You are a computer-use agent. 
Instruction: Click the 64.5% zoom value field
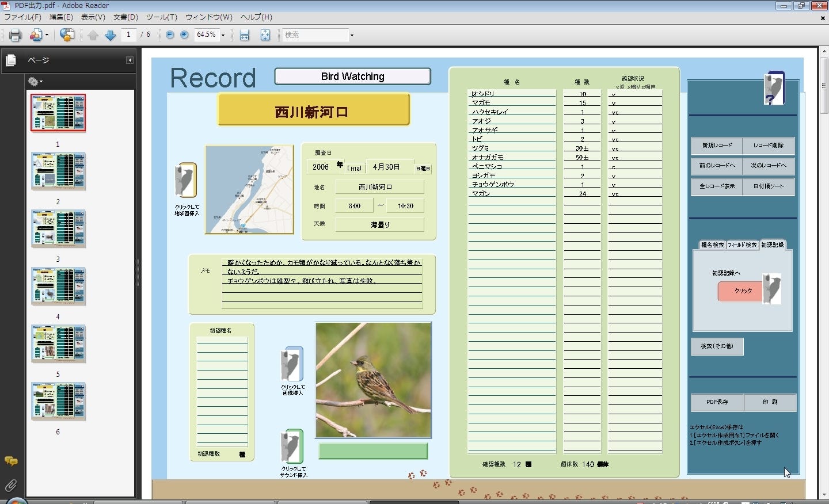(206, 35)
